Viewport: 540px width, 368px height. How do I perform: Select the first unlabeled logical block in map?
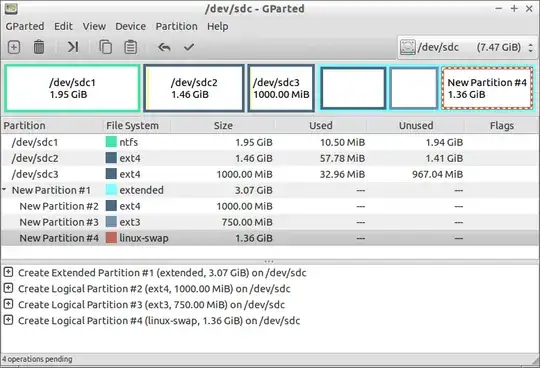click(353, 88)
